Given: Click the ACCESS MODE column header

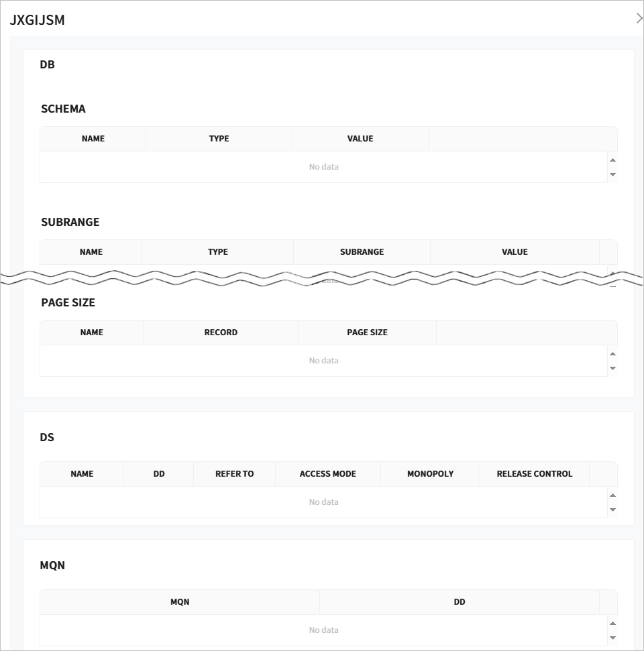Looking at the screenshot, I should pos(328,474).
